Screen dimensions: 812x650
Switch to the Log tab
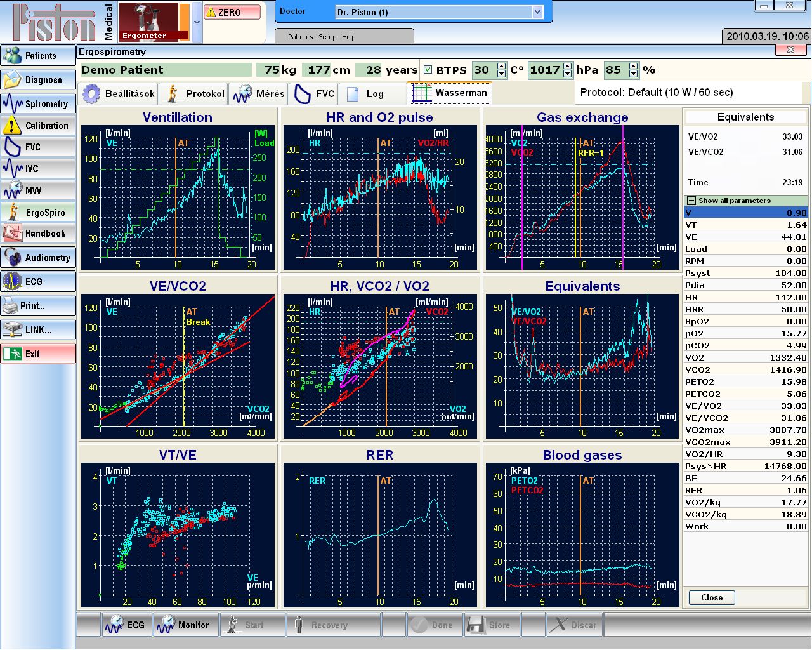pyautogui.click(x=372, y=94)
